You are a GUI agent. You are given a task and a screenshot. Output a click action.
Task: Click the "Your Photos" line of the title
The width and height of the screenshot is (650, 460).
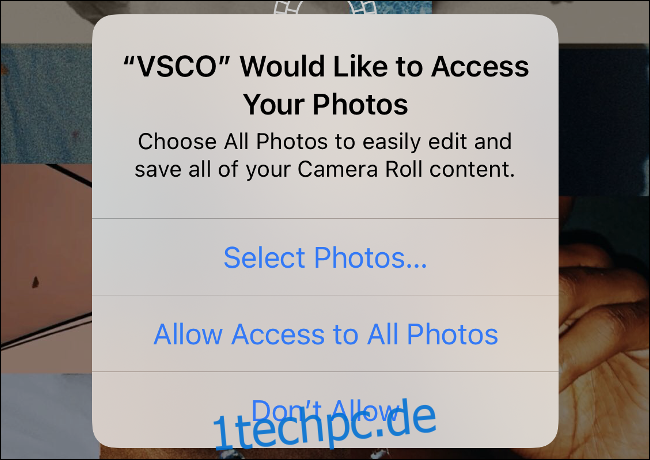325,104
